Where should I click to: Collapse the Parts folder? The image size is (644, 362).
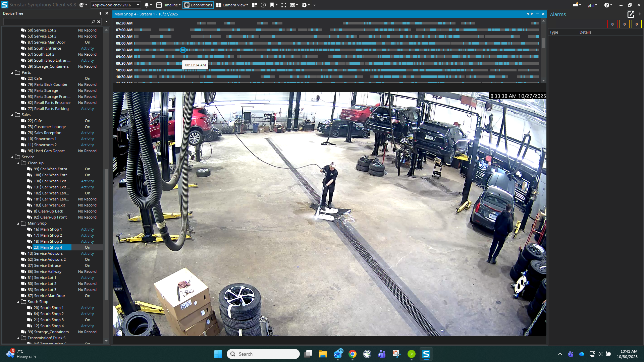click(x=12, y=73)
